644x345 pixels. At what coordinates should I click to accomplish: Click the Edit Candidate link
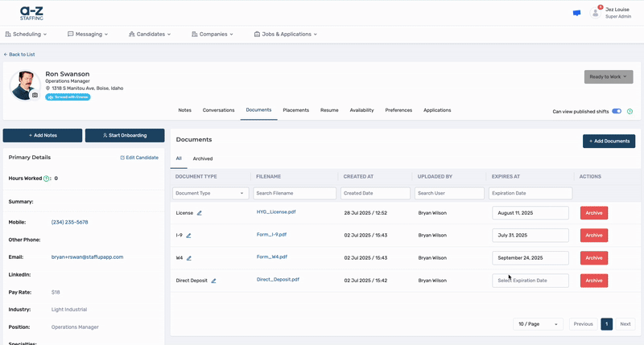139,158
